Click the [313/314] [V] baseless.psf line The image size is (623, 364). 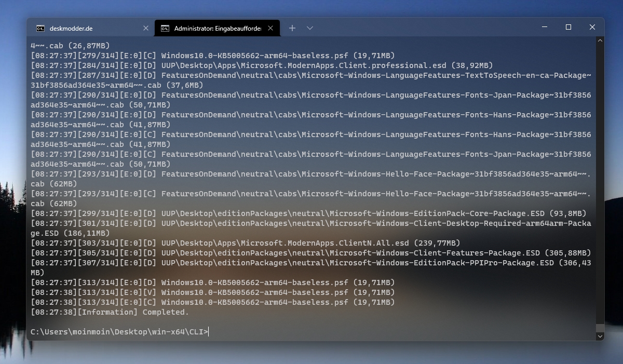(213, 292)
